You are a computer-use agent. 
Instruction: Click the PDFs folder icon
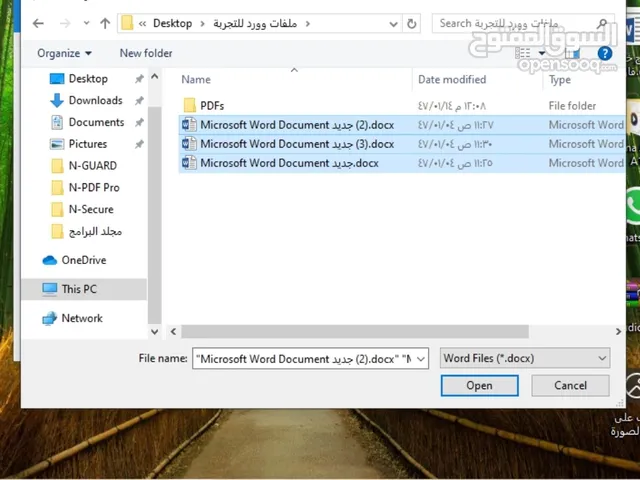pyautogui.click(x=189, y=105)
